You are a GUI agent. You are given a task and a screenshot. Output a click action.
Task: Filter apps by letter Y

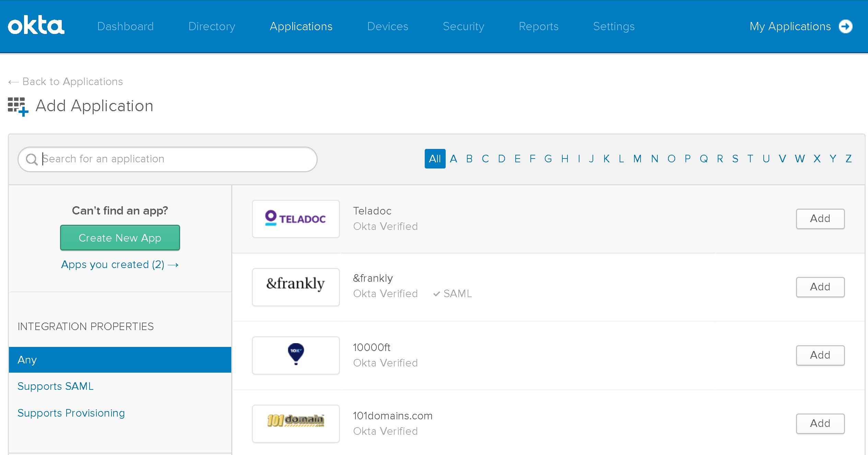833,159
